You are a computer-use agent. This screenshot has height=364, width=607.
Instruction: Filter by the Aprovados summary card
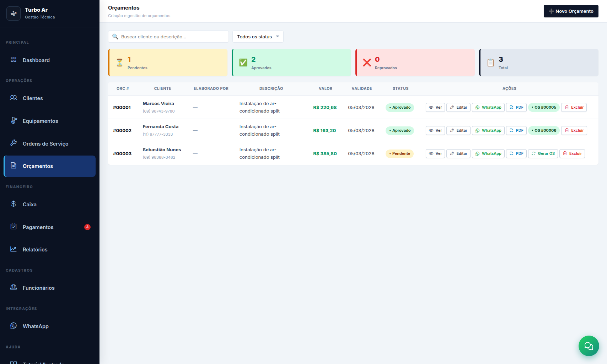(x=291, y=63)
